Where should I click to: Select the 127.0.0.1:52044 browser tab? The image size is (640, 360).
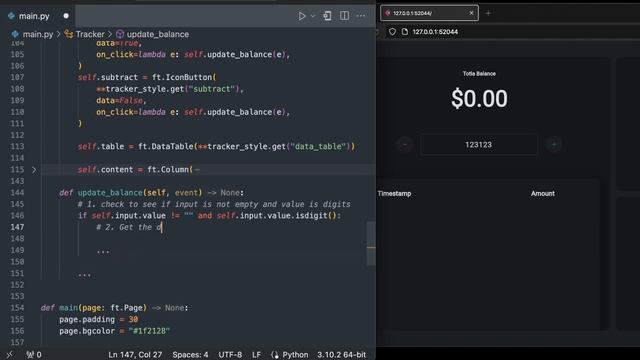[x=429, y=13]
